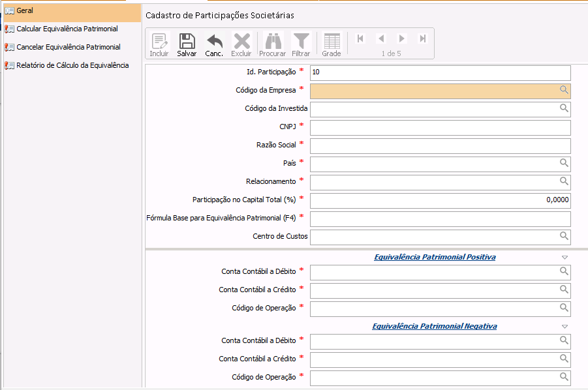Viewport: 588px width, 390px height.
Task: Switch to Grade grid view icon
Action: click(332, 44)
